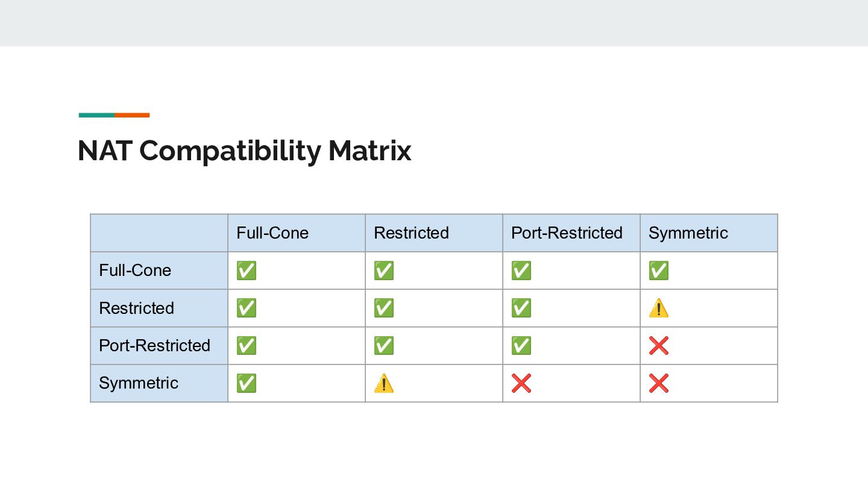Click the Full-Cone row label
868x488 pixels.
coord(135,271)
